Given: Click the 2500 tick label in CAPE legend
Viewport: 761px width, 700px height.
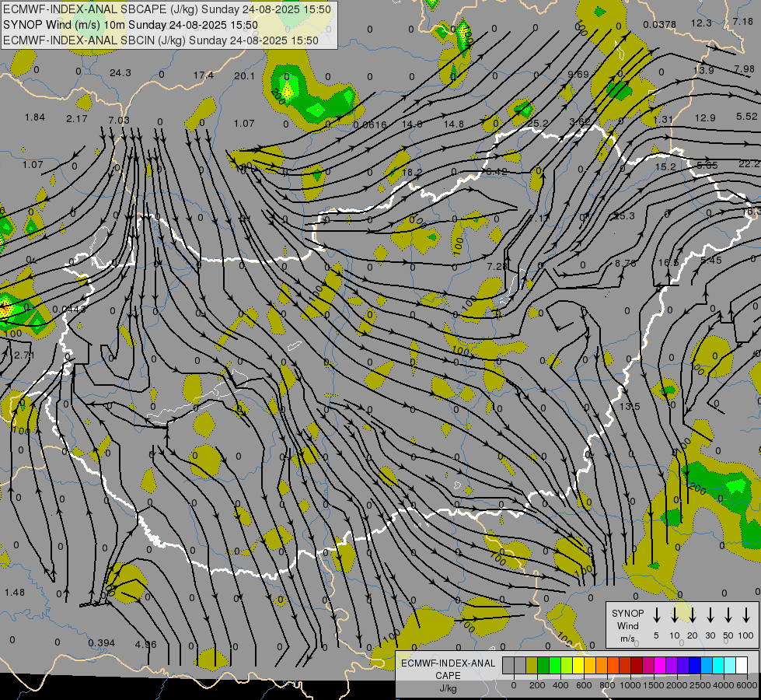Looking at the screenshot, I should [x=700, y=685].
